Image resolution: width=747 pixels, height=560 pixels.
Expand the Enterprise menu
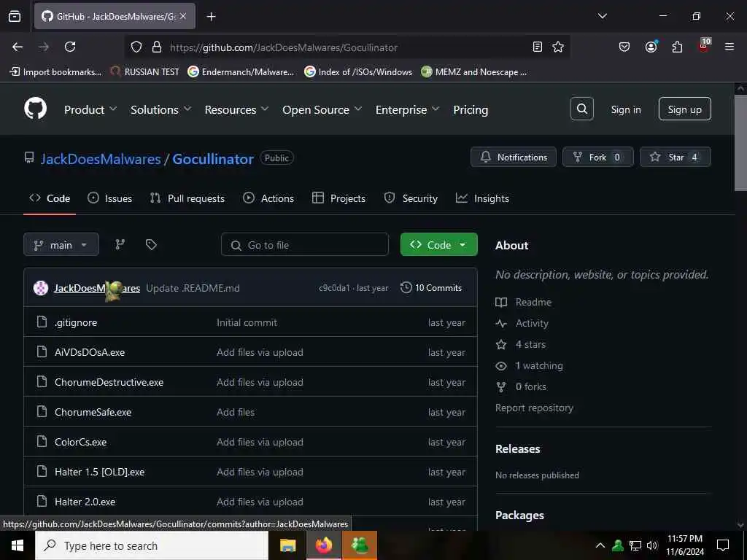click(x=407, y=109)
